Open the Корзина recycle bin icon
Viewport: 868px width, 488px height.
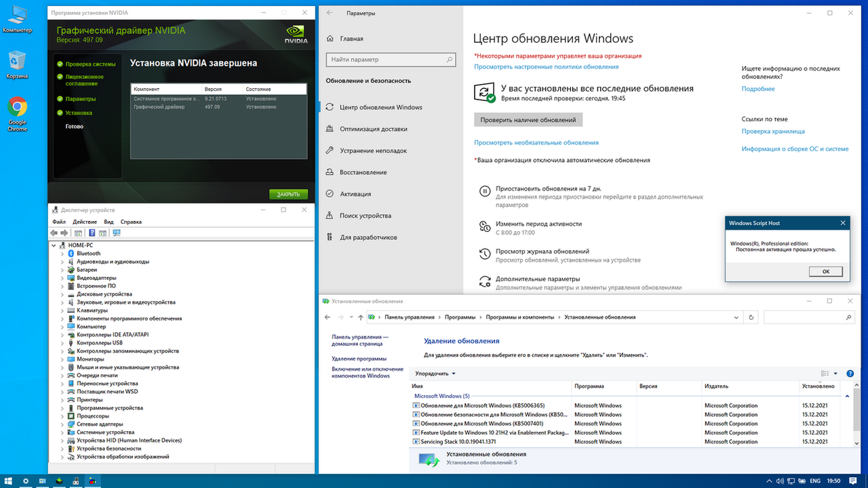(17, 64)
